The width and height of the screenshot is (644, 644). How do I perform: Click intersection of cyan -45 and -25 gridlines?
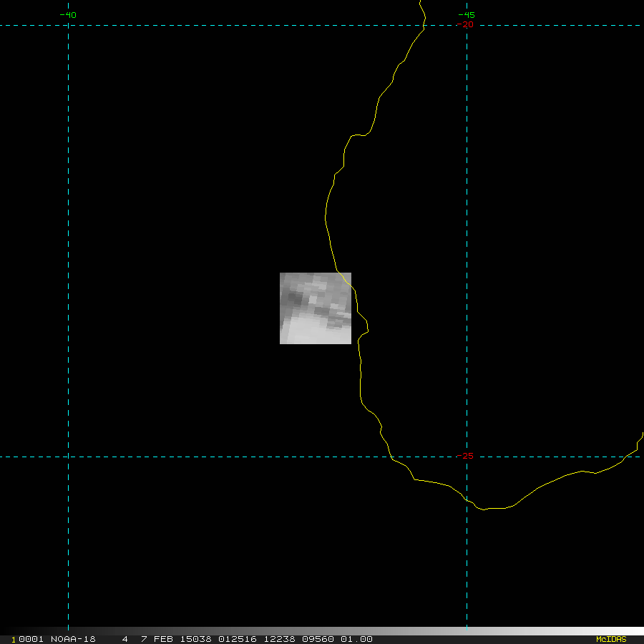click(467, 457)
